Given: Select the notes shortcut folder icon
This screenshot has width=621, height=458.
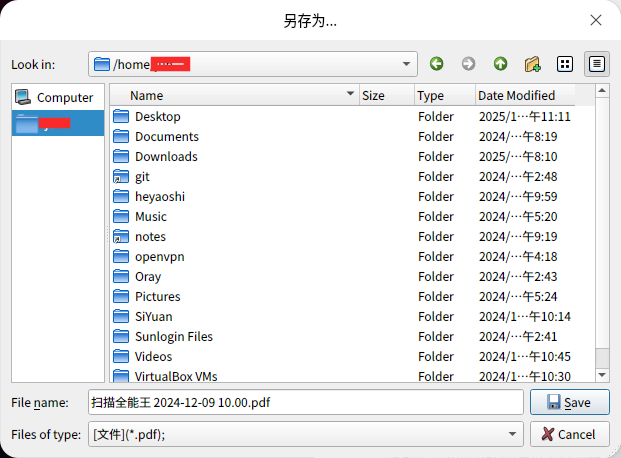Looking at the screenshot, I should pos(121,237).
